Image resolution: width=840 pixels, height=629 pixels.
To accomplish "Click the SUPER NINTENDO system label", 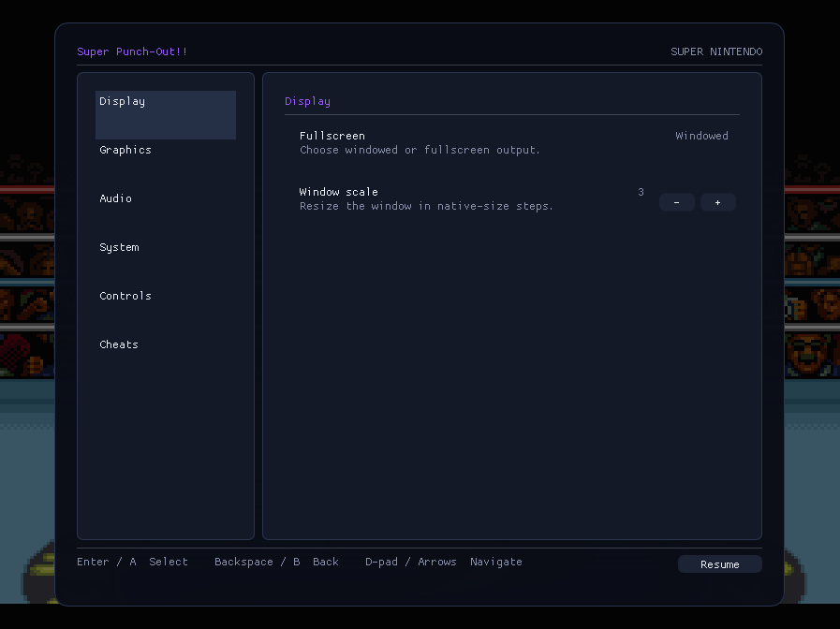I will tap(716, 51).
